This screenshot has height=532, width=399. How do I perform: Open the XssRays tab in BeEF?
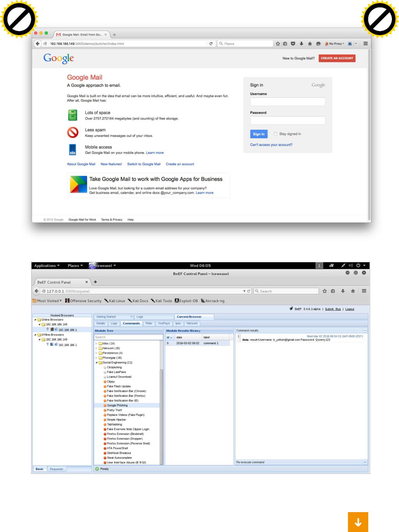click(164, 323)
